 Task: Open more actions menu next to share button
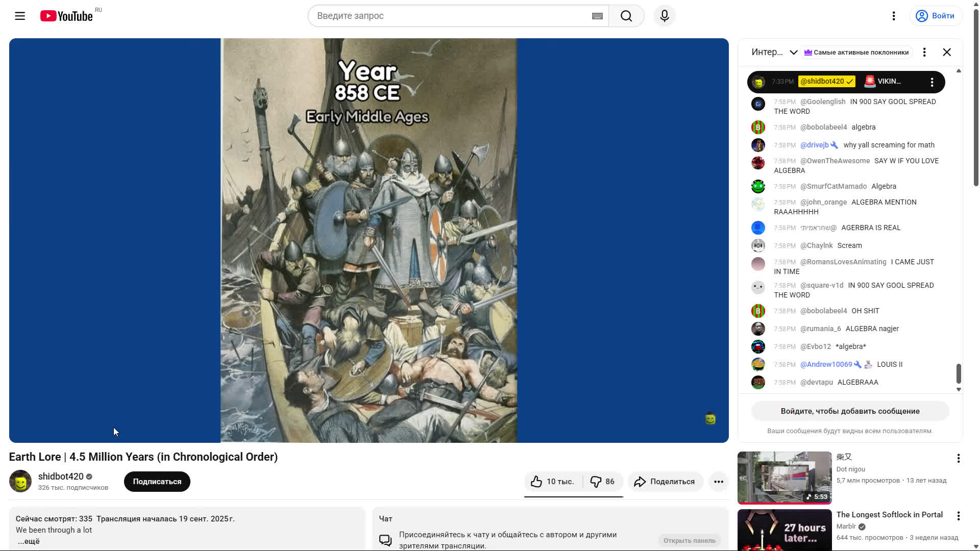click(718, 481)
